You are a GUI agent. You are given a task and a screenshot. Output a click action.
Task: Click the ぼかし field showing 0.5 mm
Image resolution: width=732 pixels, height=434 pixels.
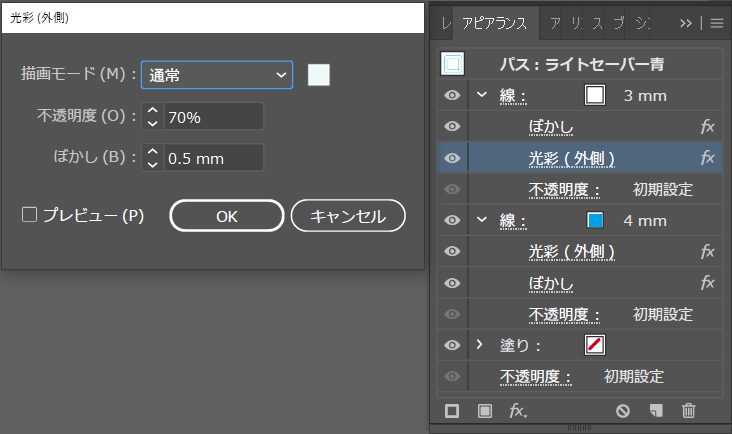213,158
